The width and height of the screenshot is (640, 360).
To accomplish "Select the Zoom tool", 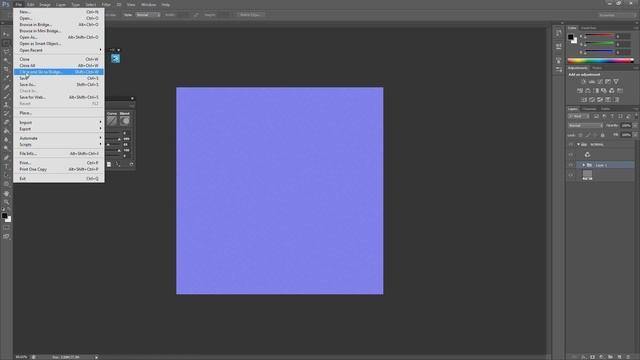I will 6,202.
